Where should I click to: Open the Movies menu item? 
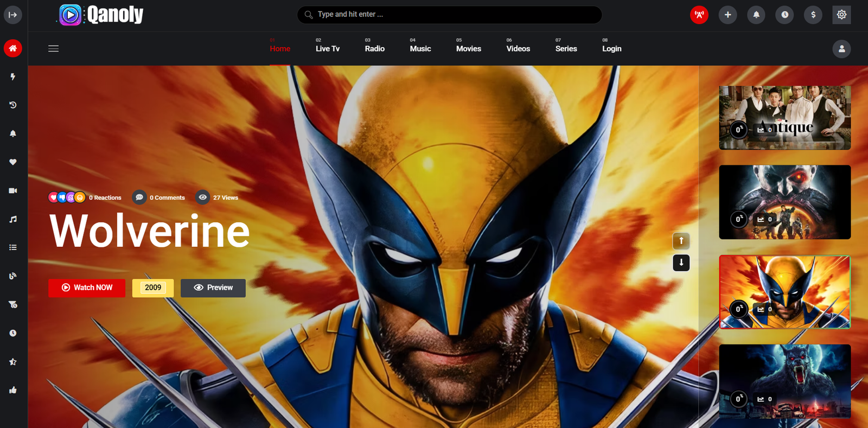[468, 48]
